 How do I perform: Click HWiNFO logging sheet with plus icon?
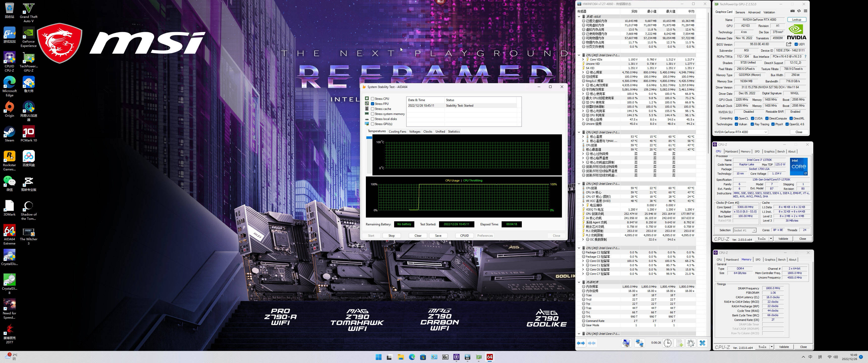679,343
